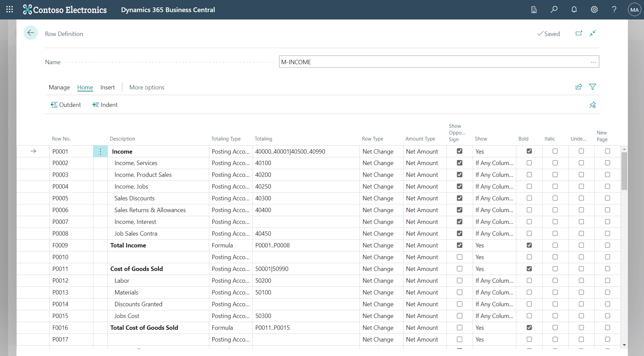The height and width of the screenshot is (356, 644).
Task: Select the Discounts Granted description cell
Action: [158, 304]
